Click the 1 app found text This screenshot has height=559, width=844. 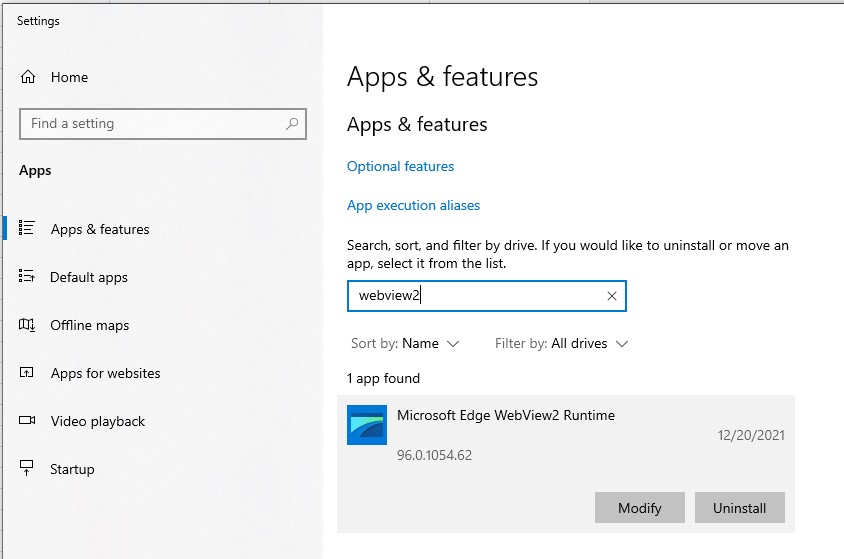(383, 378)
